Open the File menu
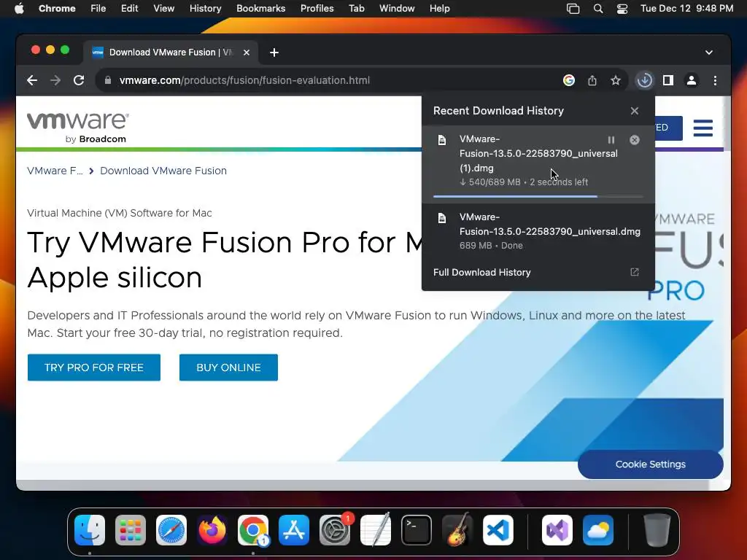The height and width of the screenshot is (560, 747). pyautogui.click(x=98, y=9)
